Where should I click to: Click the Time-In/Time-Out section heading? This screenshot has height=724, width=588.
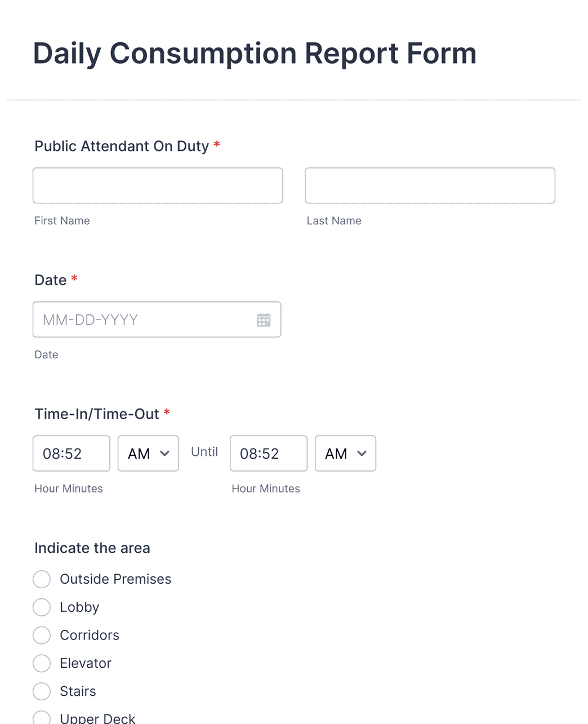point(96,414)
